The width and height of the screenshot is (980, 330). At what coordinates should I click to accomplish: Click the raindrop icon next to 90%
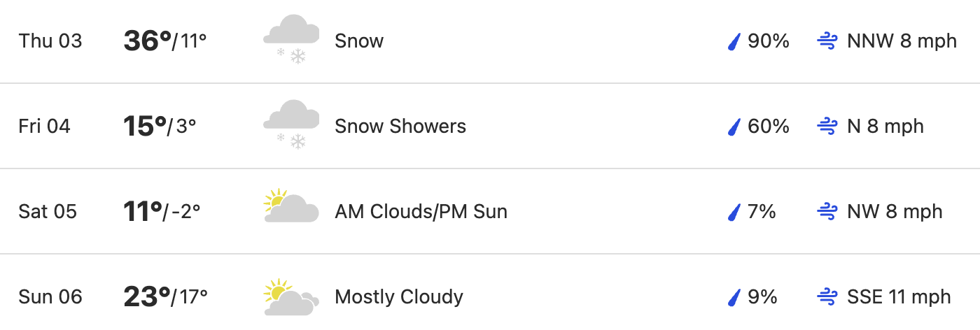(x=734, y=42)
